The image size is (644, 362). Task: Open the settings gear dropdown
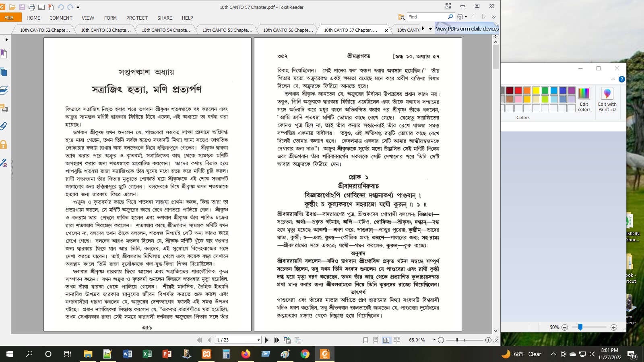point(462,17)
